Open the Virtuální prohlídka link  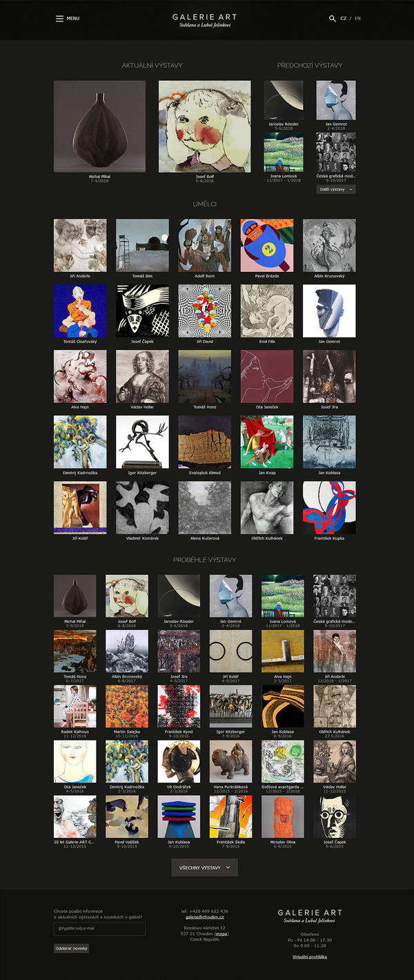[310, 957]
